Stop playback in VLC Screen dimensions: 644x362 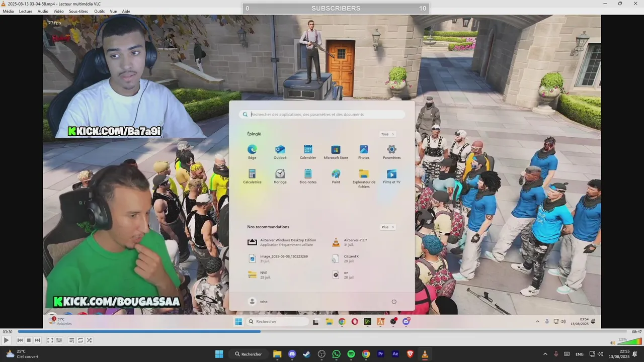[29, 340]
